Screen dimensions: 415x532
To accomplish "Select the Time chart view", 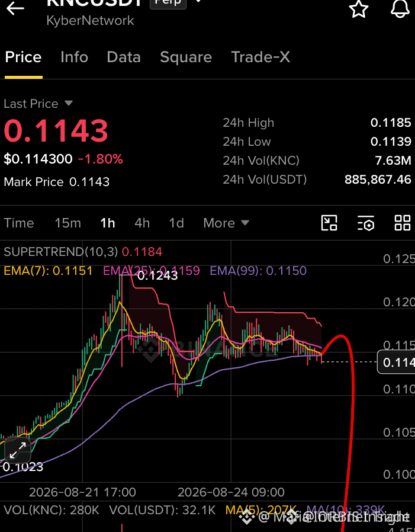I will [x=19, y=223].
